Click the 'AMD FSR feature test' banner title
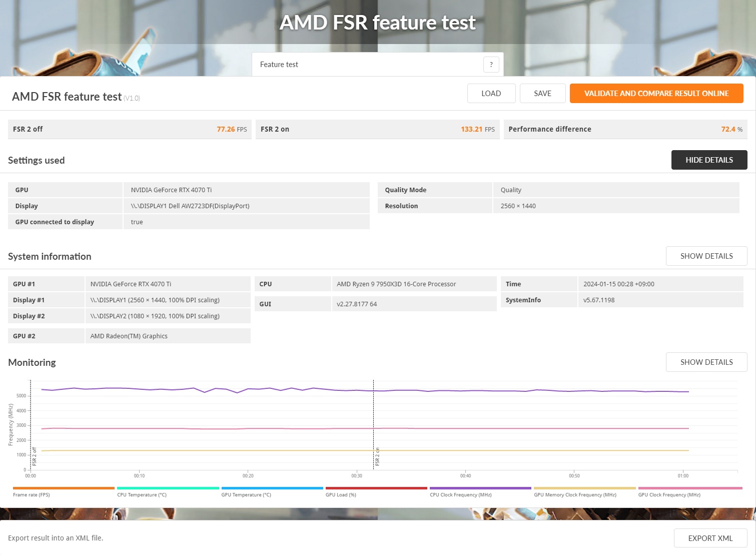Screen dimensions: 756x555 coord(378,23)
